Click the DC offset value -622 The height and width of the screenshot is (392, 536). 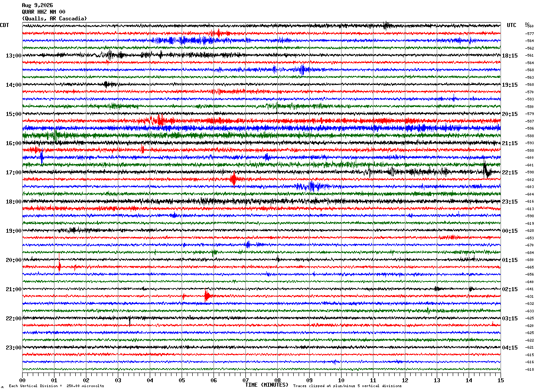[x=529, y=340]
